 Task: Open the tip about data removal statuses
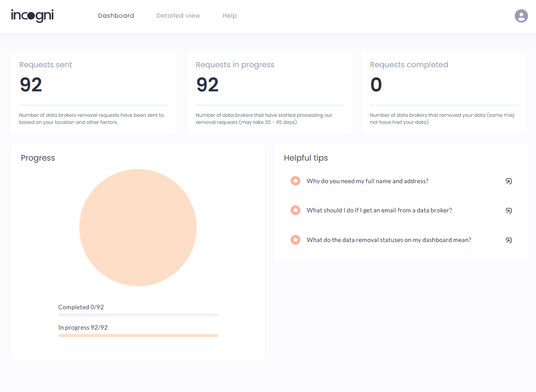[x=388, y=240]
